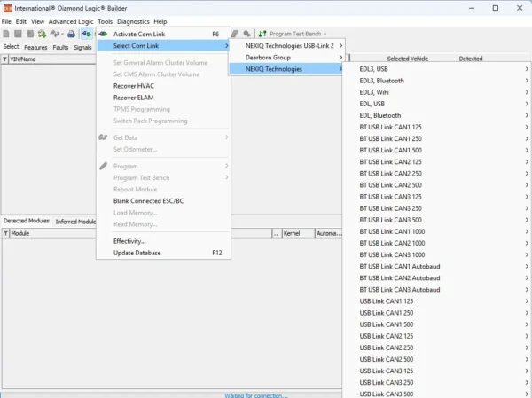
Task: Choose Blank Connected ESC/BC menu item
Action: [x=163, y=201]
